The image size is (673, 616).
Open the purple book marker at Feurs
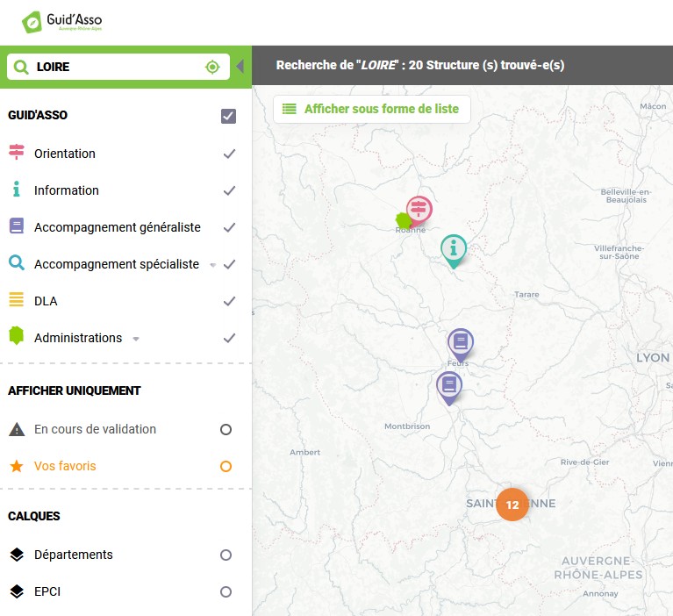click(461, 344)
